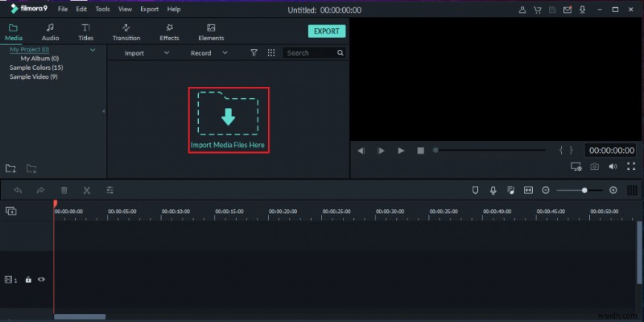Click the account user icon
This screenshot has width=644, height=322.
(x=522, y=10)
